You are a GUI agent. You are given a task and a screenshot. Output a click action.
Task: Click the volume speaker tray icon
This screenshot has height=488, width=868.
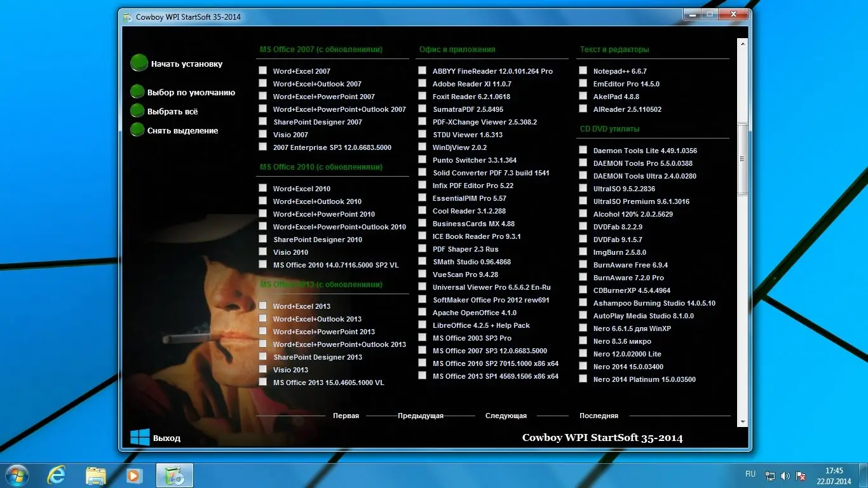pos(785,475)
